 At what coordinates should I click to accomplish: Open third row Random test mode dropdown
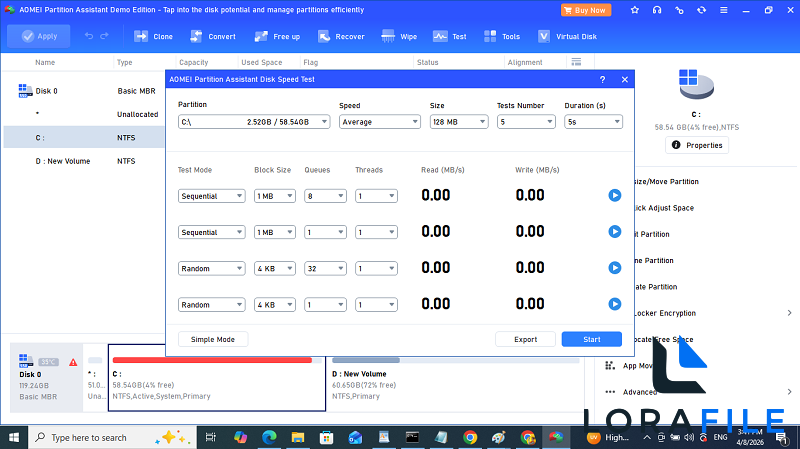pyautogui.click(x=212, y=268)
